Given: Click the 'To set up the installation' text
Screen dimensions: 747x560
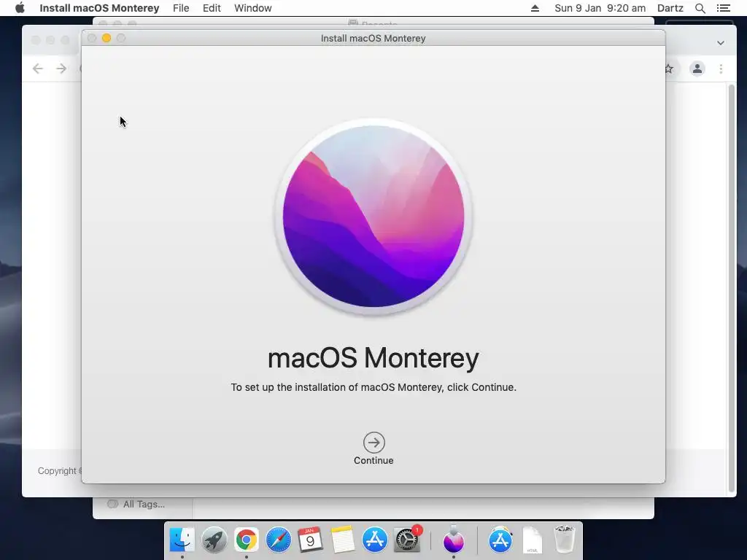Looking at the screenshot, I should (373, 387).
